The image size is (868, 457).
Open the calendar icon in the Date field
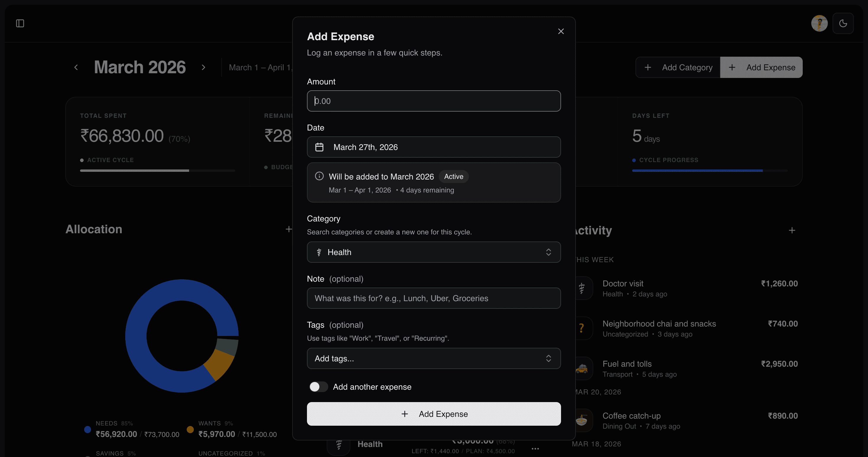pyautogui.click(x=319, y=147)
